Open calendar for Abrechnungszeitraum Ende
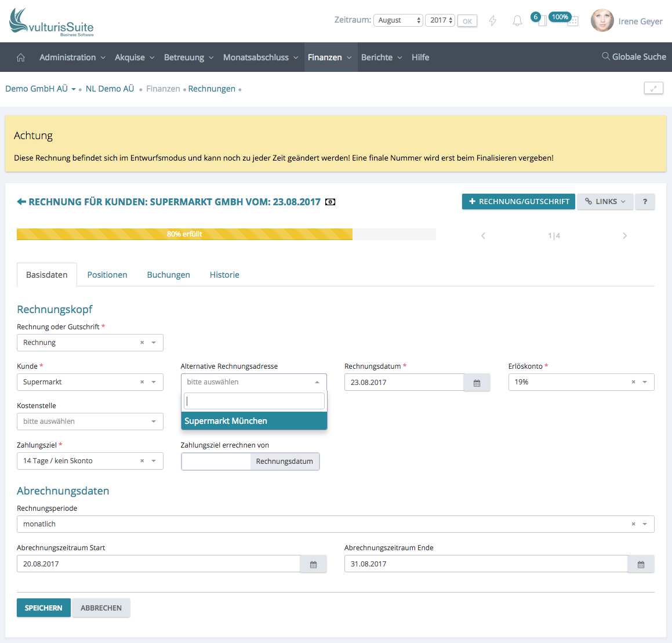The width and height of the screenshot is (672, 643). [641, 564]
